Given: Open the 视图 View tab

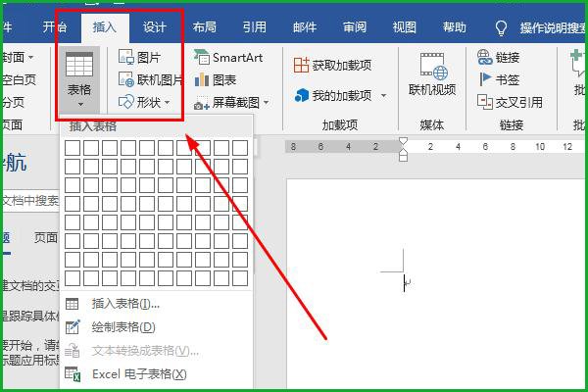Looking at the screenshot, I should 404,27.
